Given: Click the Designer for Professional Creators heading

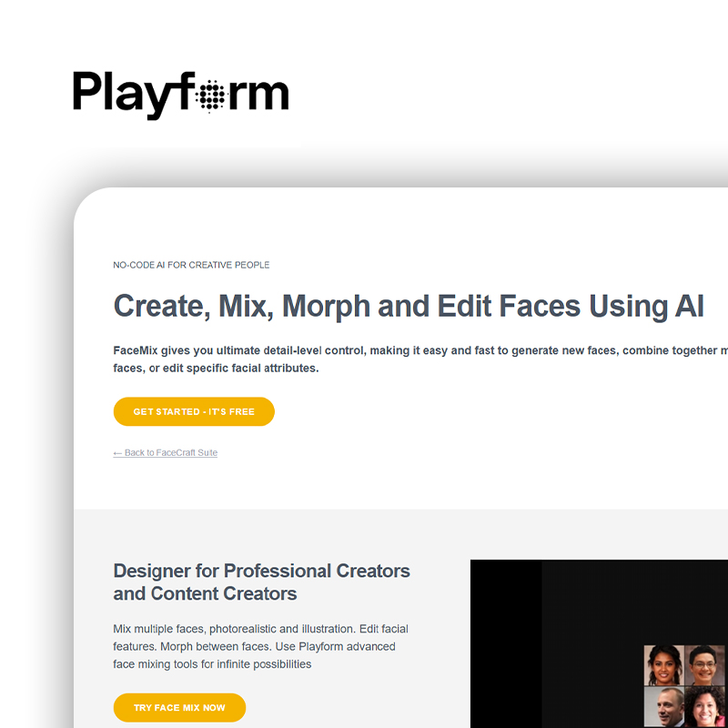Looking at the screenshot, I should point(261,571).
